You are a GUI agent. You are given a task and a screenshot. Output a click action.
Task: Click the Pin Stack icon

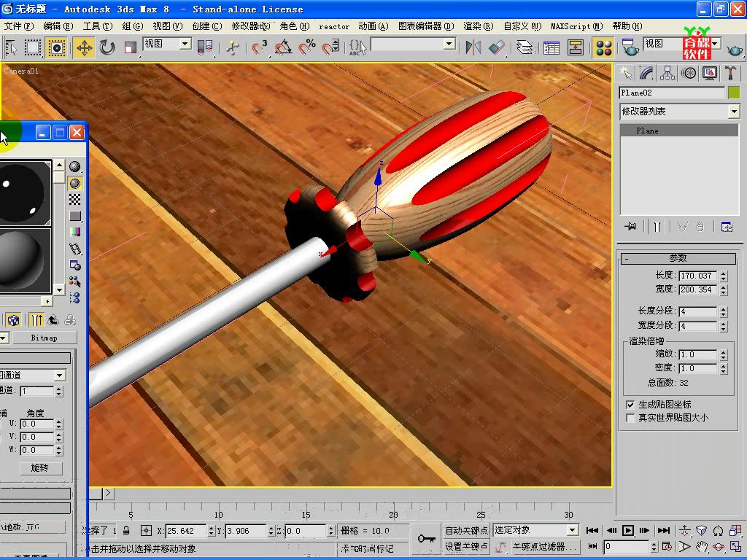[630, 227]
